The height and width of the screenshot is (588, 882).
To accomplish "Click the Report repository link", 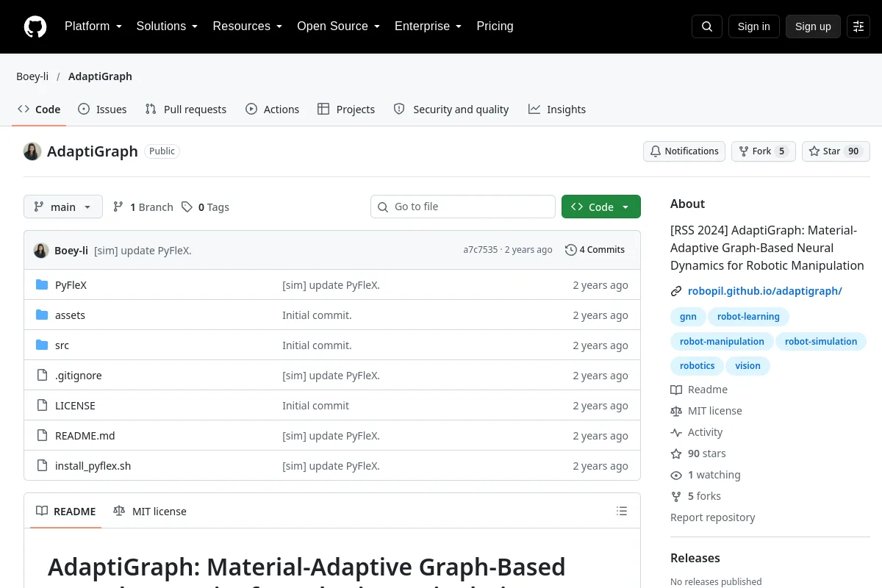I will (713, 517).
